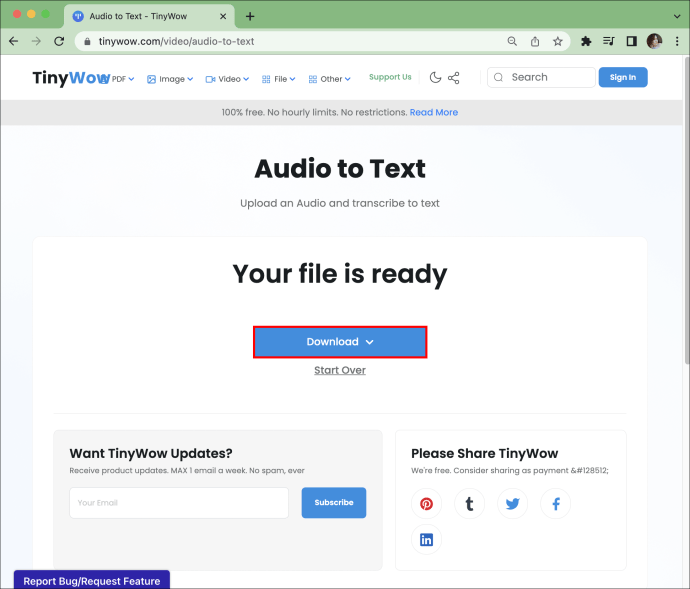
Task: Focus the Your Email input field
Action: [x=179, y=503]
